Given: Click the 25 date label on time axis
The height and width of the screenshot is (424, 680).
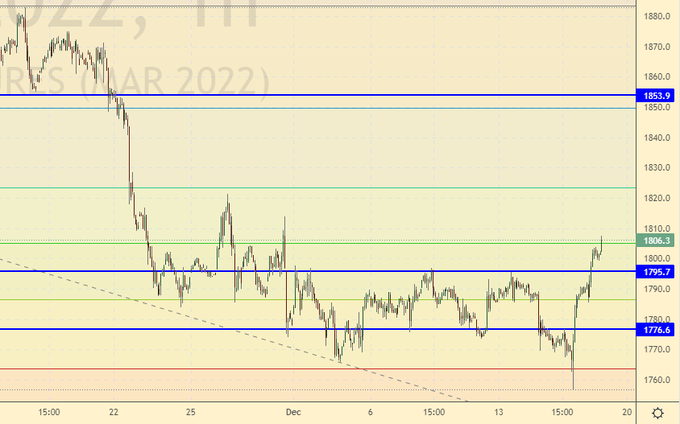Looking at the screenshot, I should click(x=192, y=411).
